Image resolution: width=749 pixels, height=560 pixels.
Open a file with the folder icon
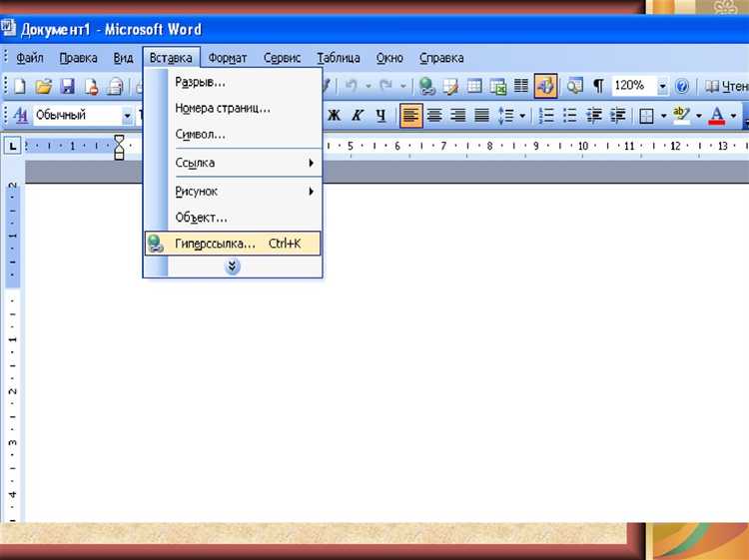[44, 87]
